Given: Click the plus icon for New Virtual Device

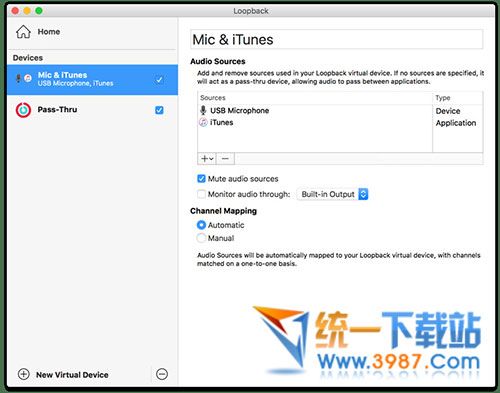Looking at the screenshot, I should (x=23, y=374).
